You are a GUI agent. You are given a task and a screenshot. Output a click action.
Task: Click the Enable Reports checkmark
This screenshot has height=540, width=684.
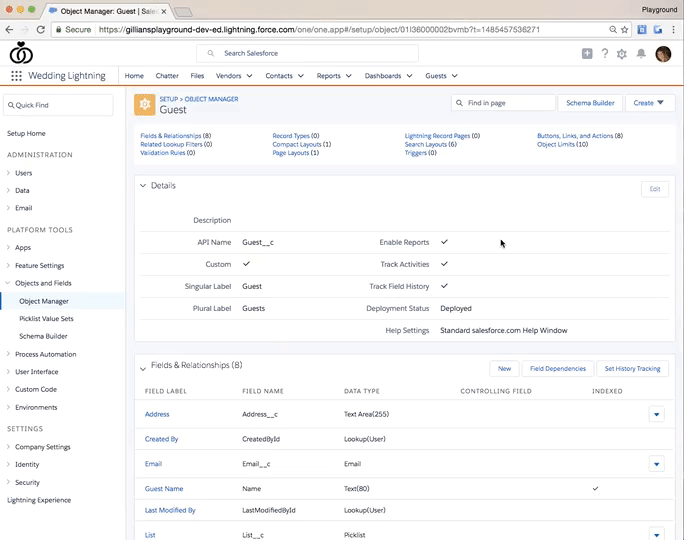[x=444, y=242]
